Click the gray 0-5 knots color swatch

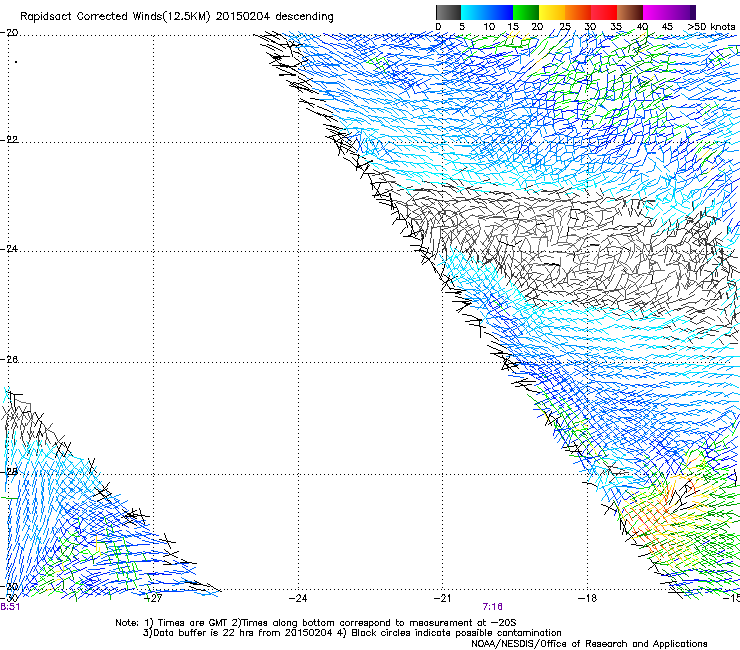(x=448, y=12)
